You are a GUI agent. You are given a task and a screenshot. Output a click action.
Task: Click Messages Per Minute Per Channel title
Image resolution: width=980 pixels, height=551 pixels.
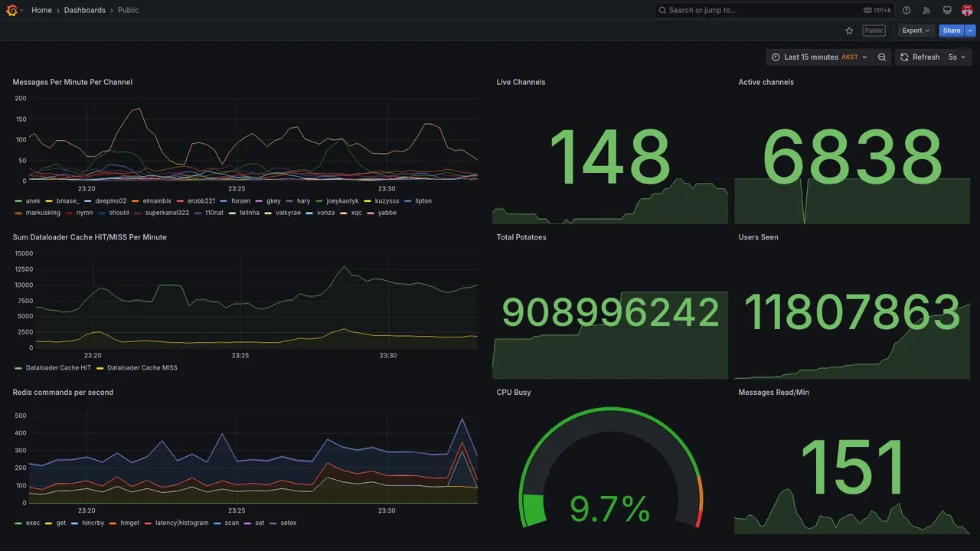point(73,82)
